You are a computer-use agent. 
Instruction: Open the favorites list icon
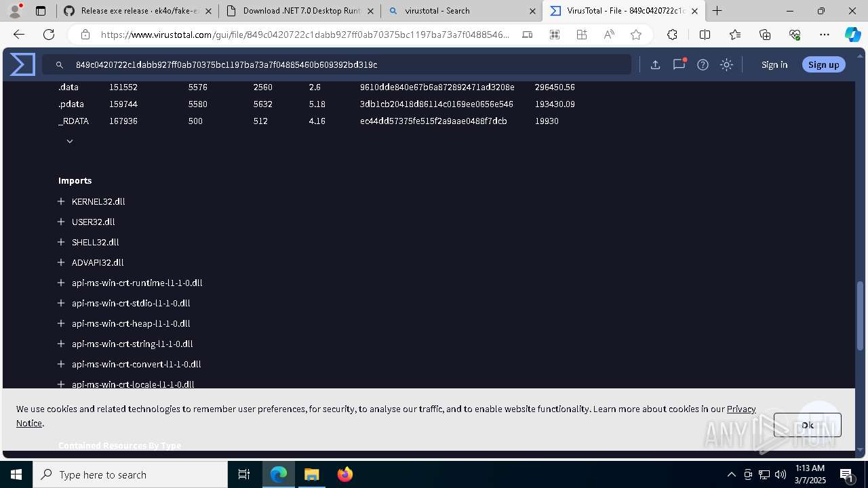[x=735, y=35]
